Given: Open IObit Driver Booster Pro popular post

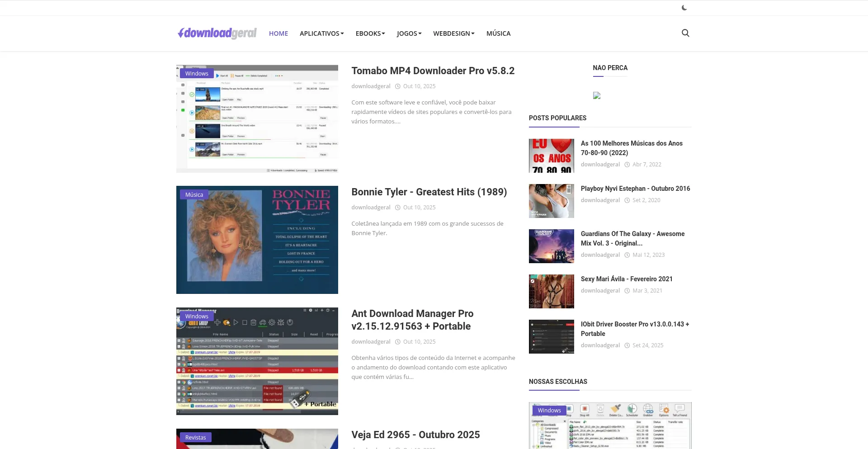Looking at the screenshot, I should [x=634, y=329].
